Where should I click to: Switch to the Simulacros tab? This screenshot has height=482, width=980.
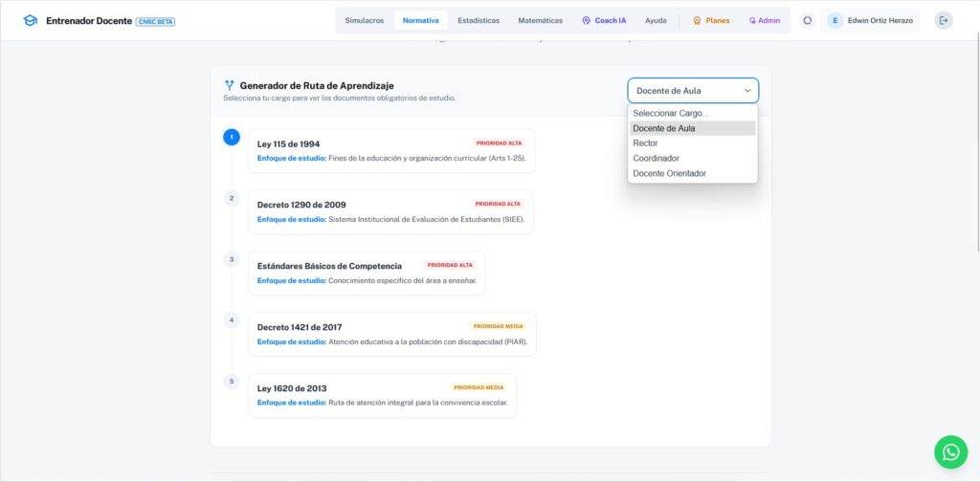coord(364,20)
